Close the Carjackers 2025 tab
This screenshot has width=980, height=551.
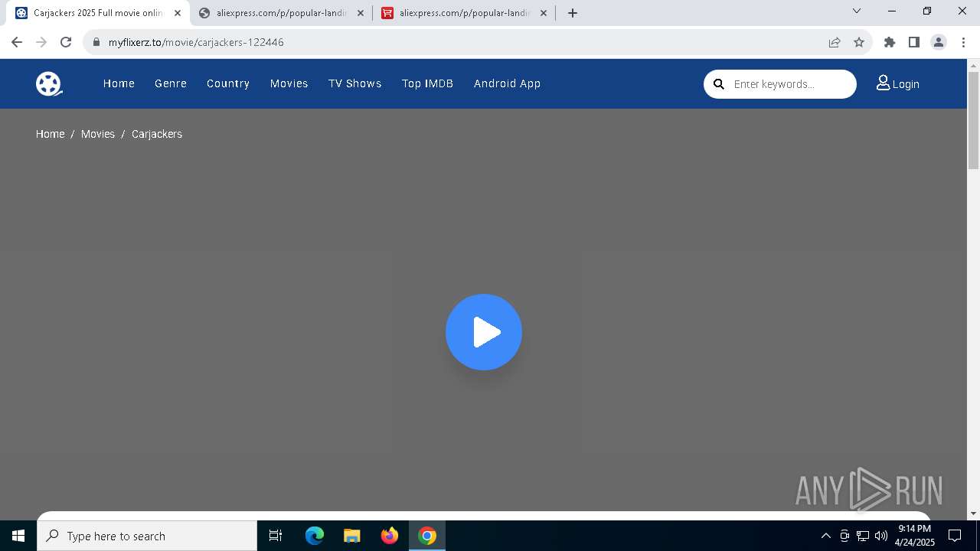[x=178, y=13]
